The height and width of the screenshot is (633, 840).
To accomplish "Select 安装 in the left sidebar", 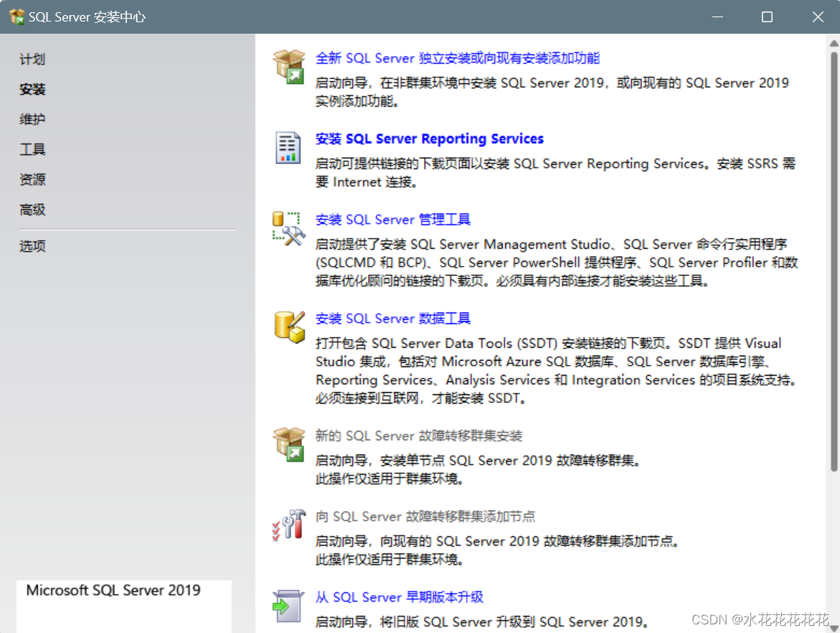I will (32, 89).
